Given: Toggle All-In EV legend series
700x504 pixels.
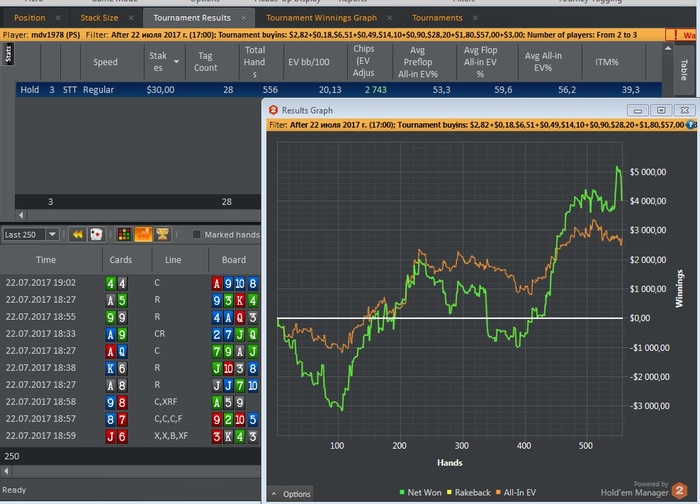Looking at the screenshot, I should point(516,492).
